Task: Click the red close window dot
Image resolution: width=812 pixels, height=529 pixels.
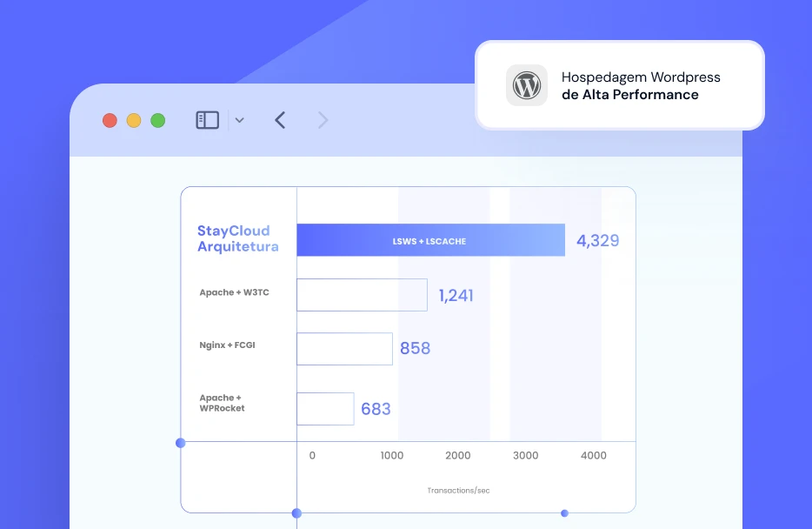Action: [x=110, y=121]
